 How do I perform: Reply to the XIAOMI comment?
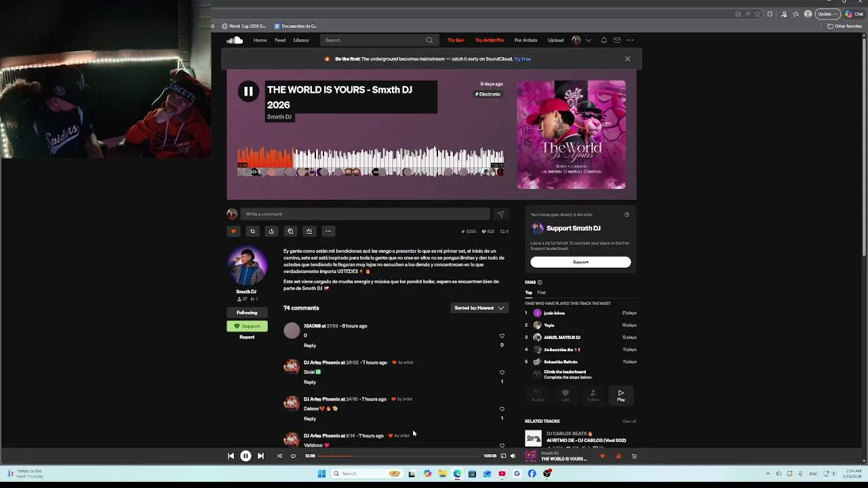click(x=310, y=346)
